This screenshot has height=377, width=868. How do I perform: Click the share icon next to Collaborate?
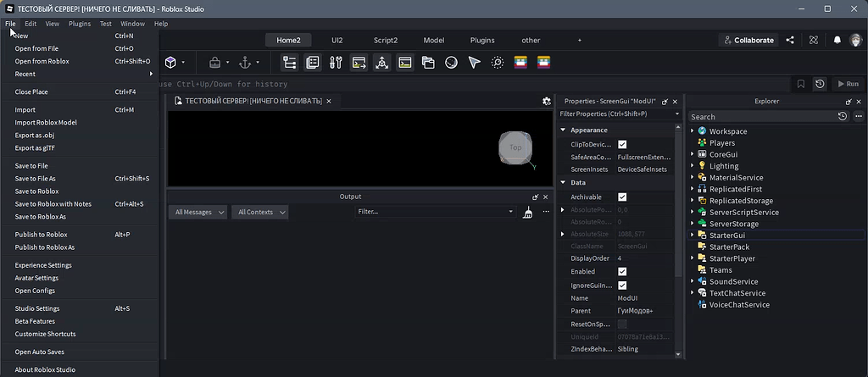pyautogui.click(x=790, y=40)
